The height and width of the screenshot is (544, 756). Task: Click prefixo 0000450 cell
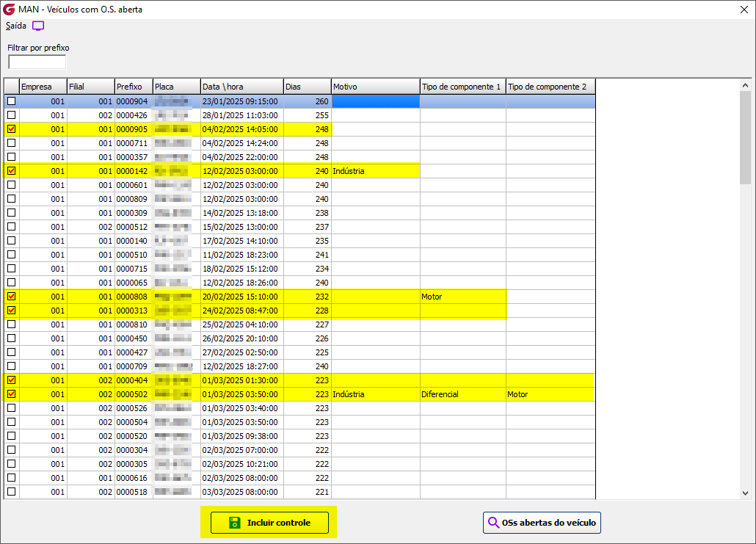point(134,338)
